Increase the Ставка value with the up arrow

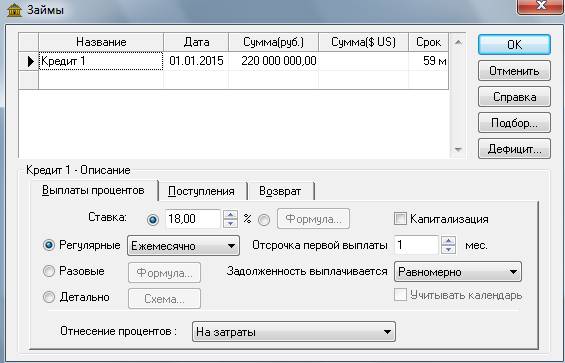point(230,215)
